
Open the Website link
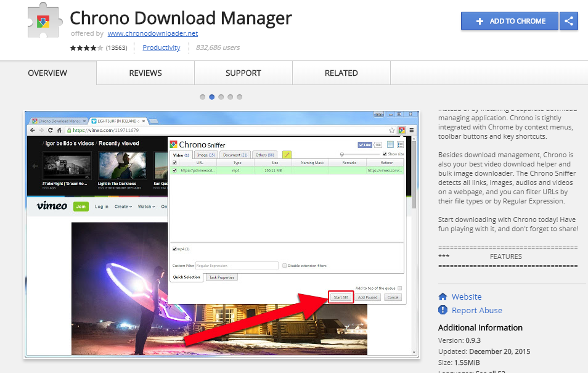click(467, 297)
